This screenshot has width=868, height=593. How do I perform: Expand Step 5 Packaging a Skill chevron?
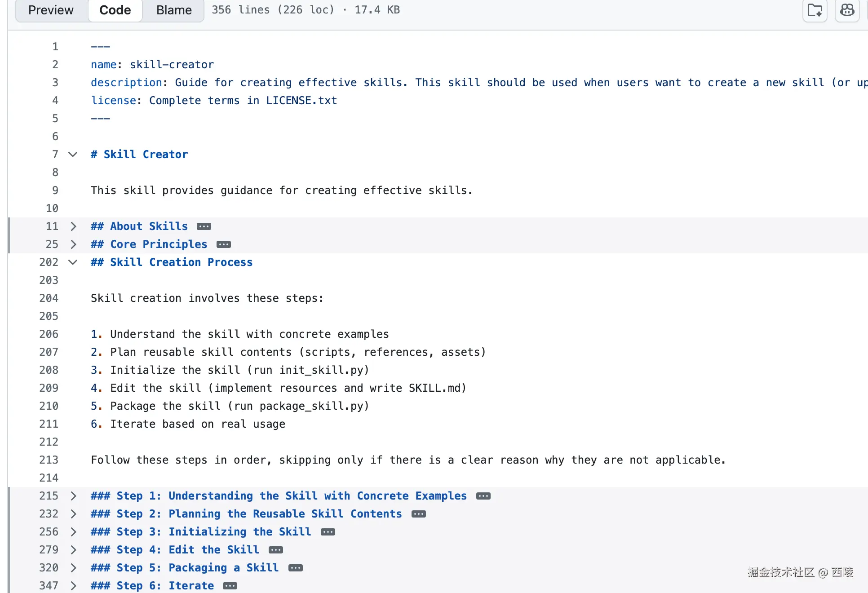point(73,568)
